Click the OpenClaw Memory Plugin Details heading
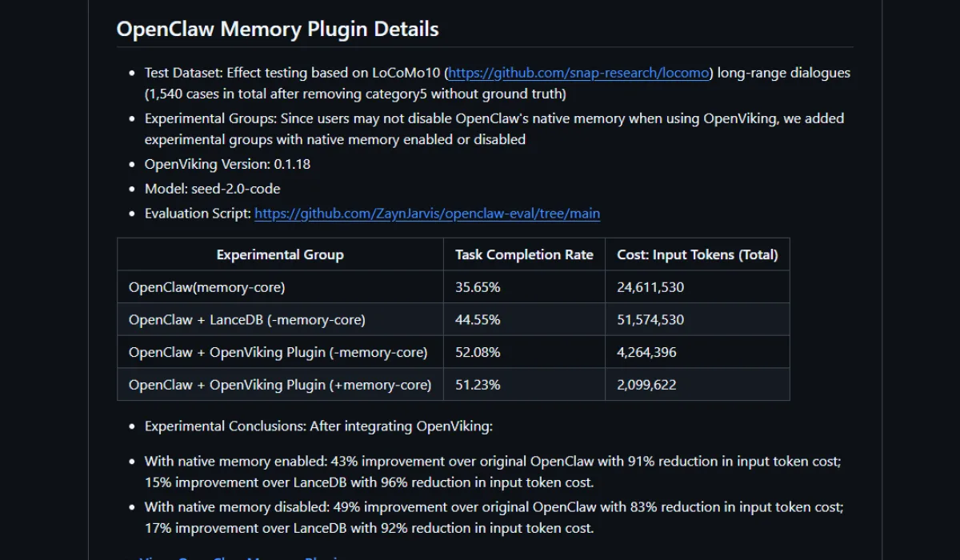Image resolution: width=960 pixels, height=560 pixels. coord(278,30)
